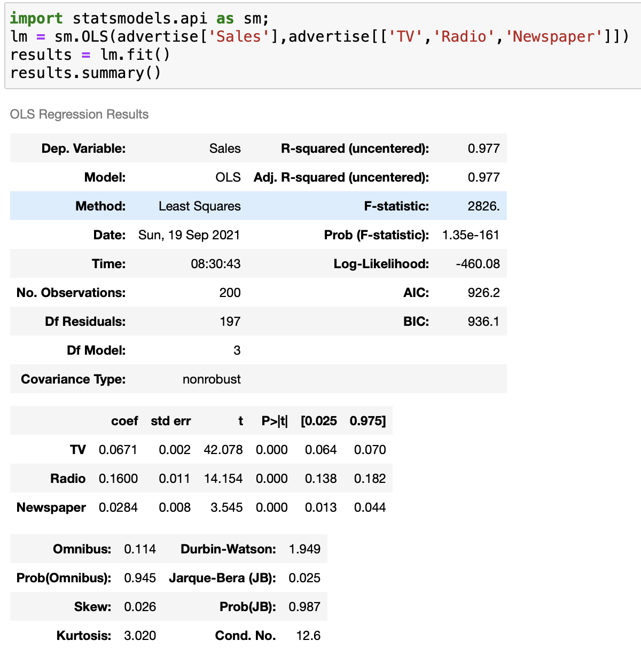The image size is (641, 672).
Task: Click the Newspaper coefficient 0.0284
Action: 118,507
